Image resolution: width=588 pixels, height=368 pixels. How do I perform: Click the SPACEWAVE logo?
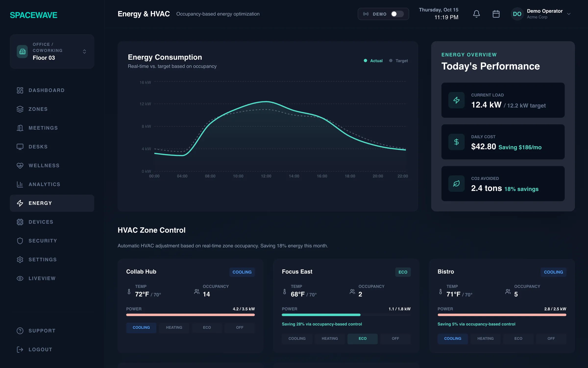tap(34, 15)
